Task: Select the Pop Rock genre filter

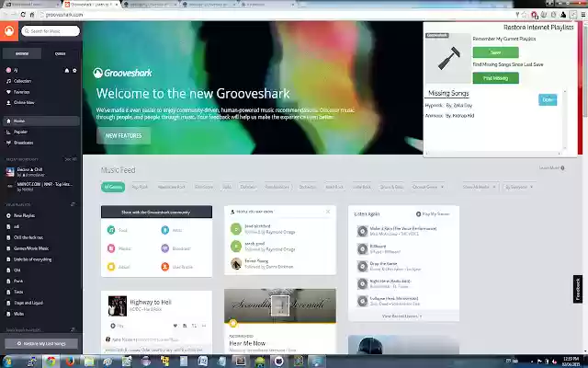Action: (x=140, y=187)
